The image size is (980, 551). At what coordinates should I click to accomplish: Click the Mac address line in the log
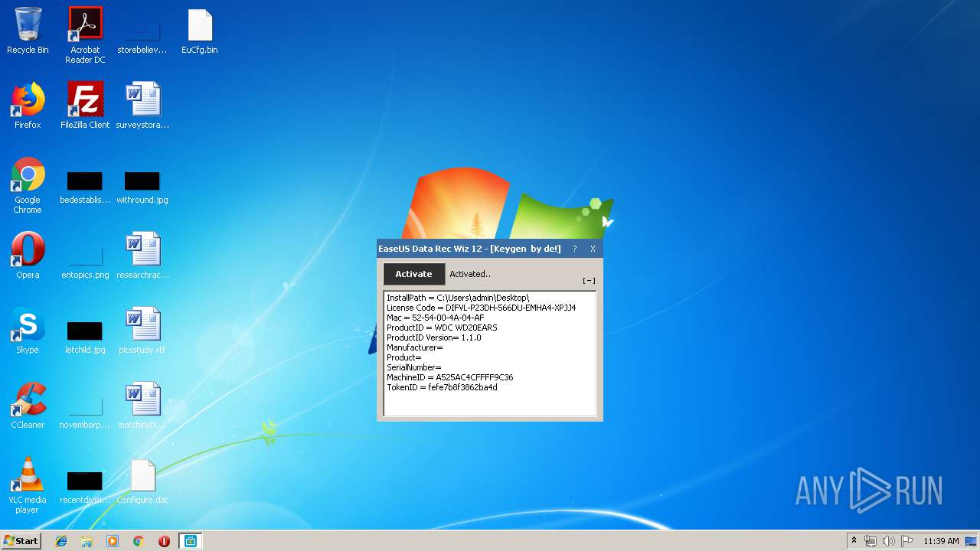(435, 318)
